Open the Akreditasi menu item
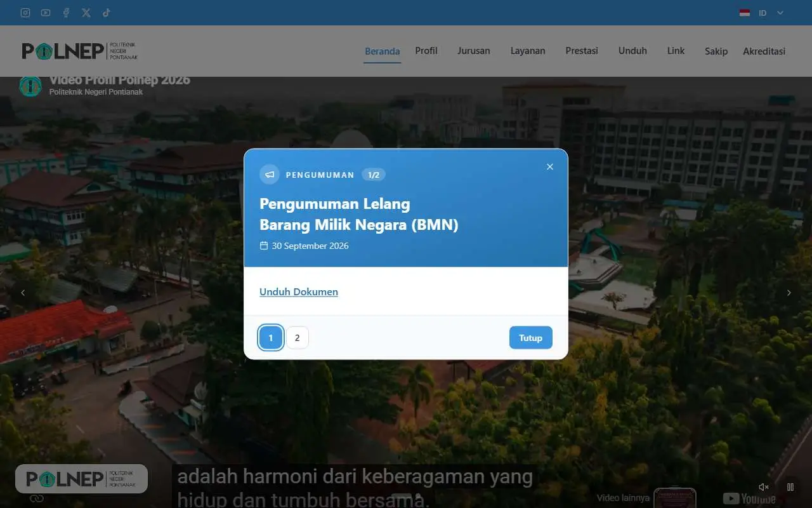The image size is (812, 508). click(x=764, y=51)
